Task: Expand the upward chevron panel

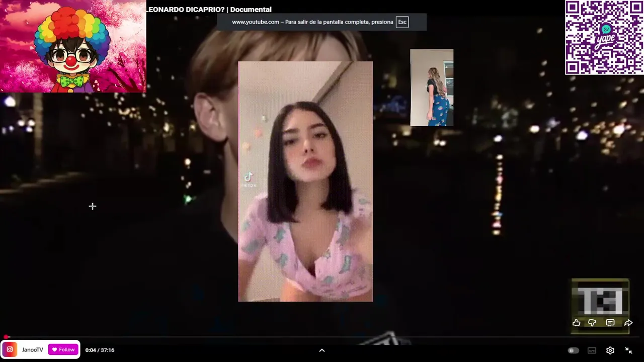Action: [322, 350]
